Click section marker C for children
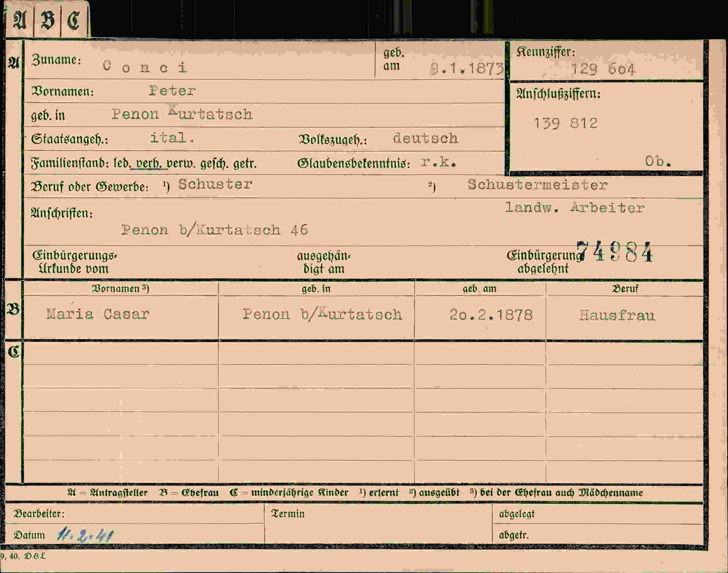The width and height of the screenshot is (728, 573). [x=13, y=351]
